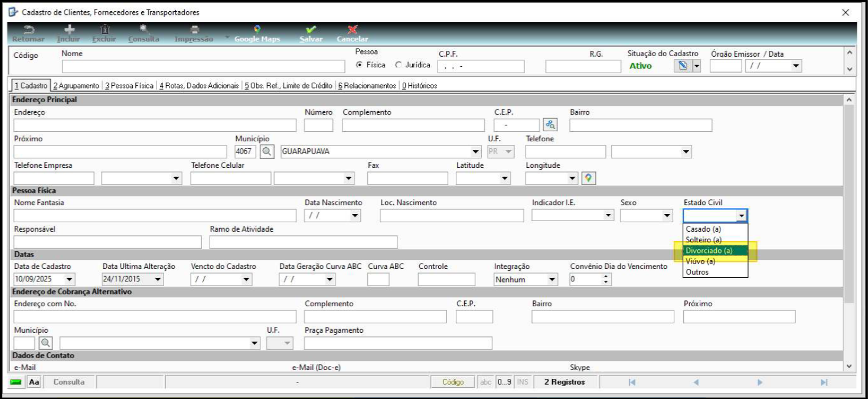Click the Incluir plus icon

69,30
